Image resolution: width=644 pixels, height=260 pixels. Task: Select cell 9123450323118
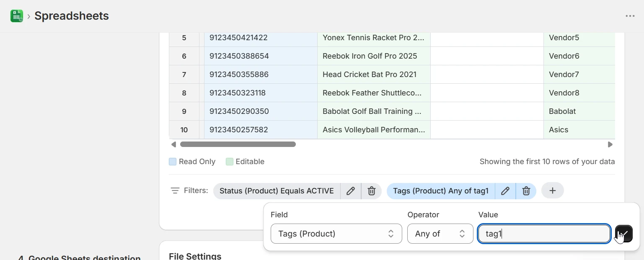[261, 93]
